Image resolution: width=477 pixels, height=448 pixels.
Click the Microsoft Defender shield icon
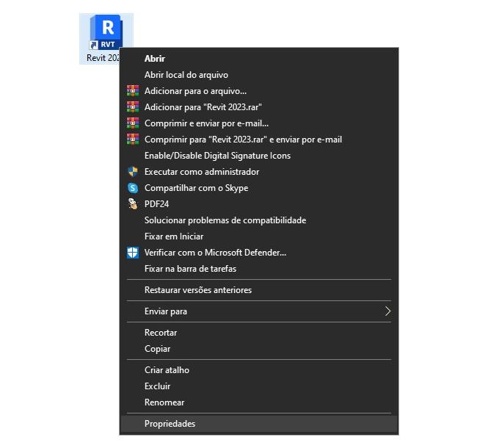pos(133,253)
